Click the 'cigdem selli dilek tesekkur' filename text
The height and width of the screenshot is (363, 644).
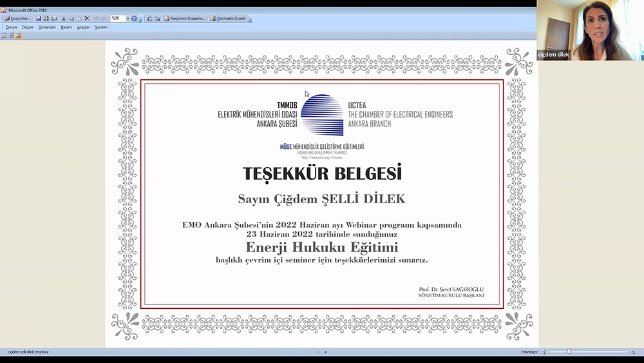(28, 352)
